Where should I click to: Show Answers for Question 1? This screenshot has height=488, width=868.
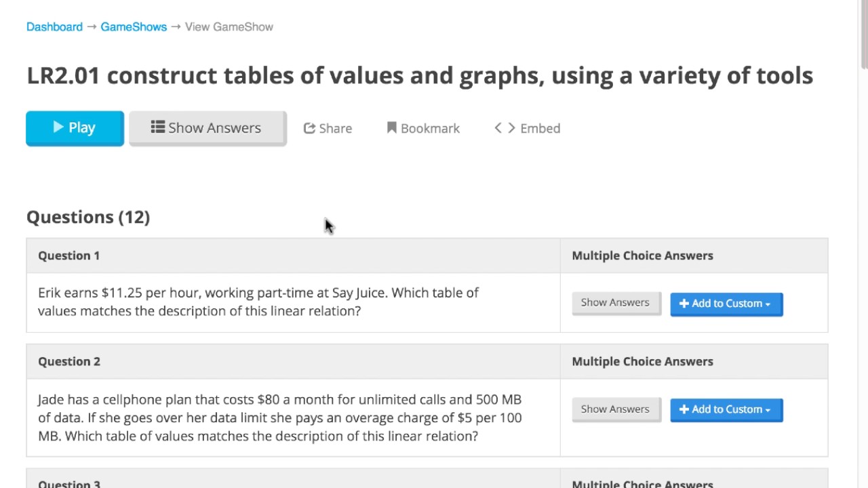[x=615, y=303]
